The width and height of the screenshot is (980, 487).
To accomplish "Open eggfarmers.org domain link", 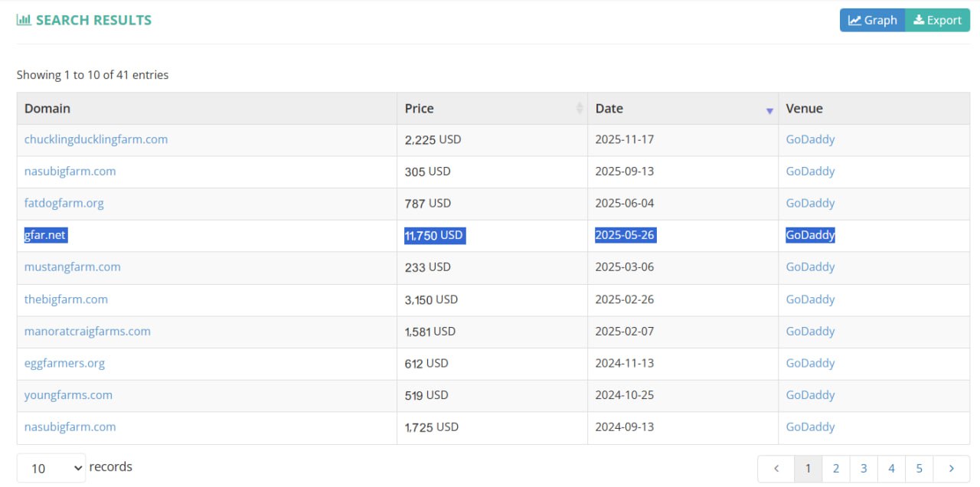I will [x=64, y=363].
